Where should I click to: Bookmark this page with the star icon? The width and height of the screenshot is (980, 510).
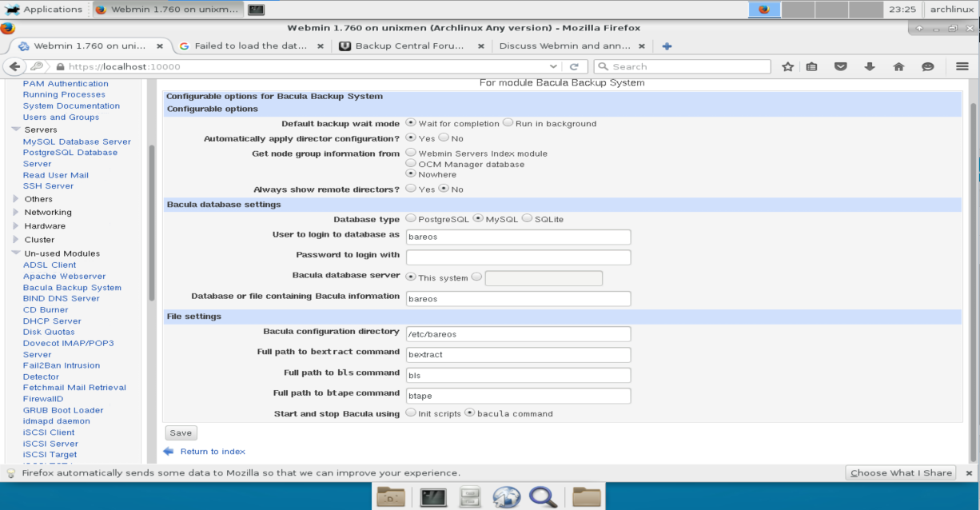787,66
